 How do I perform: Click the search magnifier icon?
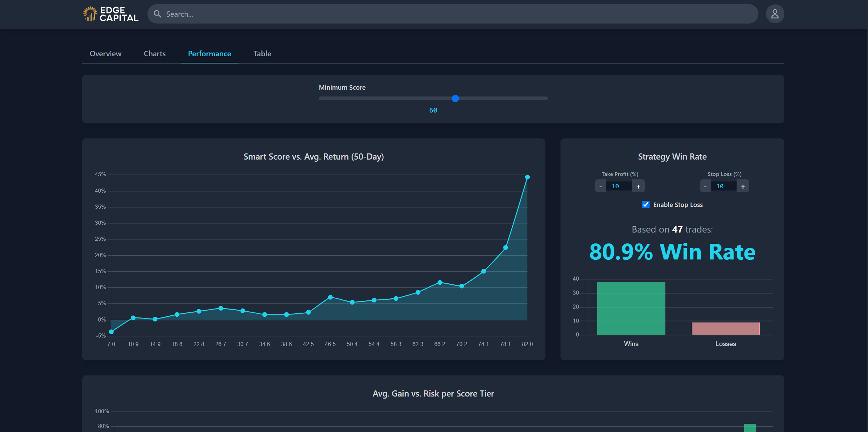(157, 14)
